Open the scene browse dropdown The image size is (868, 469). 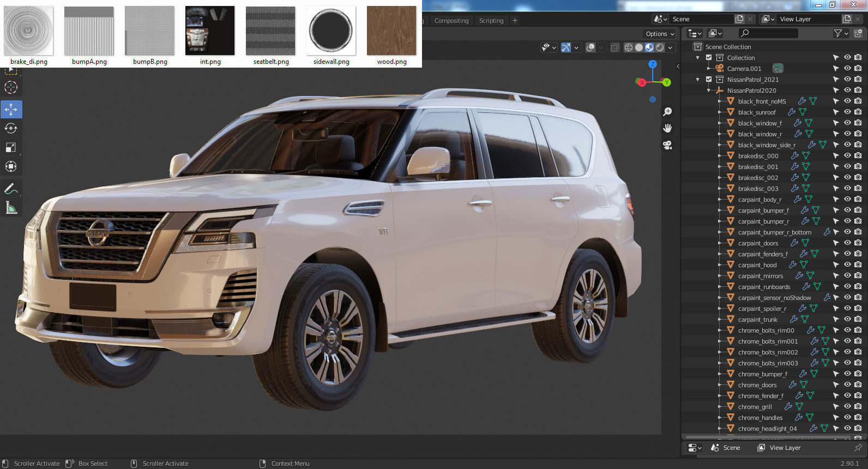(x=661, y=19)
